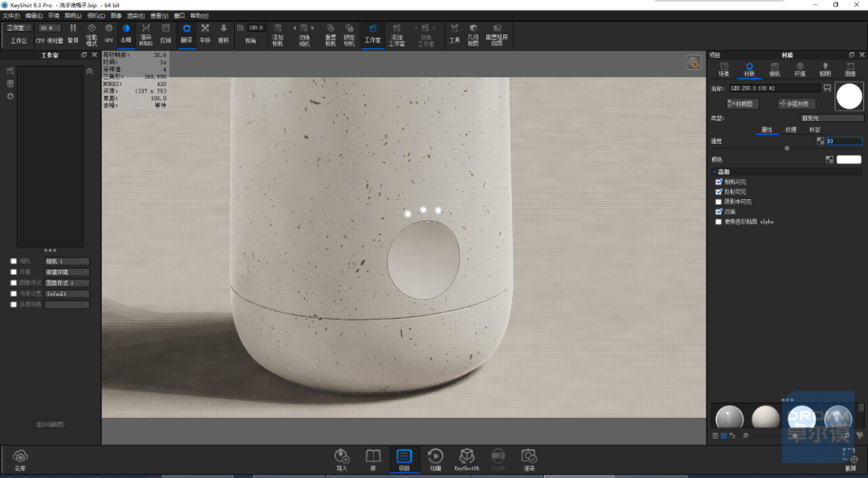Click the 多层材质 multi-material button

[x=796, y=104]
